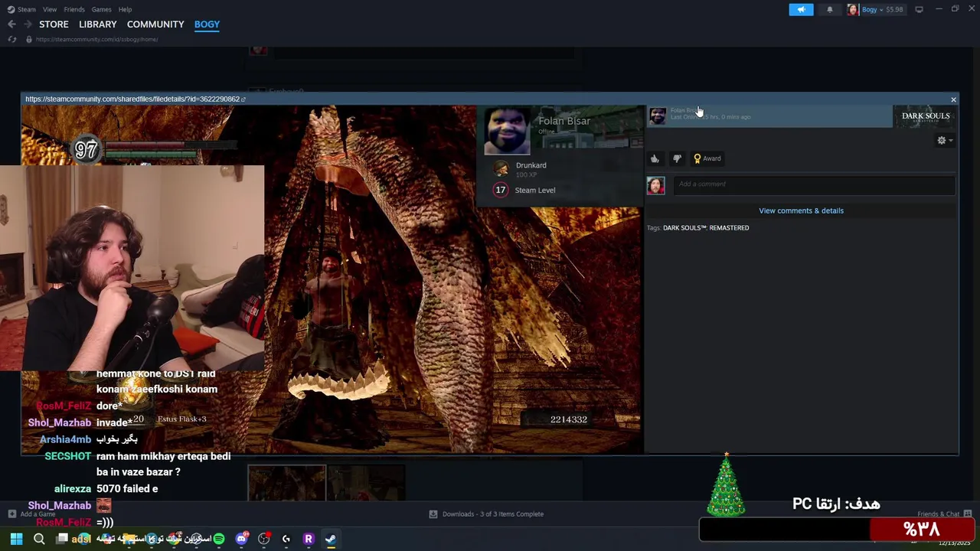Switch to Big Picture mode icon
The height and width of the screenshot is (551, 980).
coord(919,9)
